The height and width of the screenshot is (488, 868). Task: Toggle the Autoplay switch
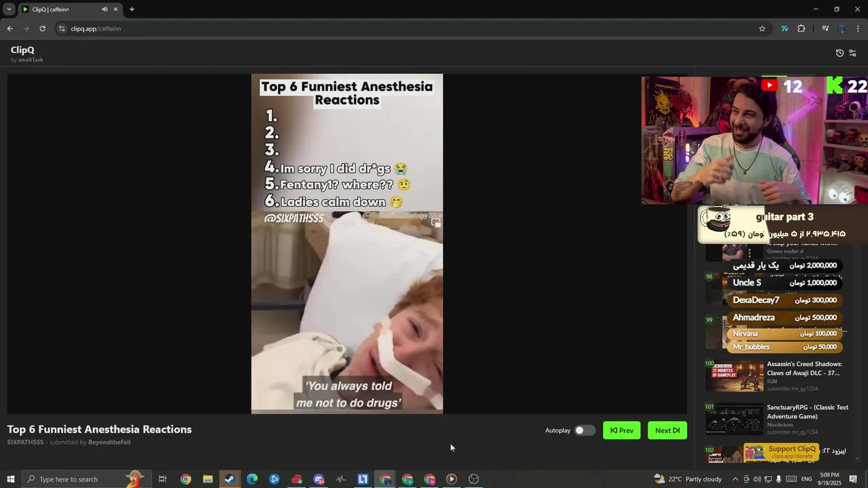[x=585, y=430]
